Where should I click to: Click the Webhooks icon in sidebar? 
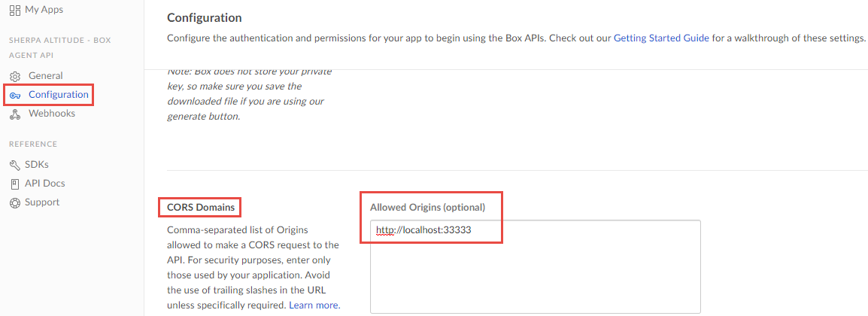pos(14,114)
